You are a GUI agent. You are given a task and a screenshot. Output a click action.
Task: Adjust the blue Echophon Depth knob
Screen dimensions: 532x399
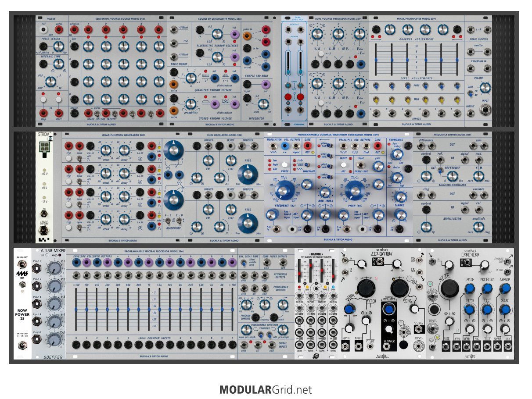(349, 309)
